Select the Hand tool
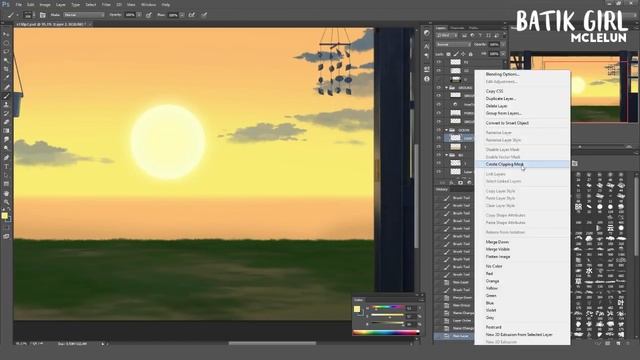This screenshot has width=640, height=360. (x=6, y=193)
